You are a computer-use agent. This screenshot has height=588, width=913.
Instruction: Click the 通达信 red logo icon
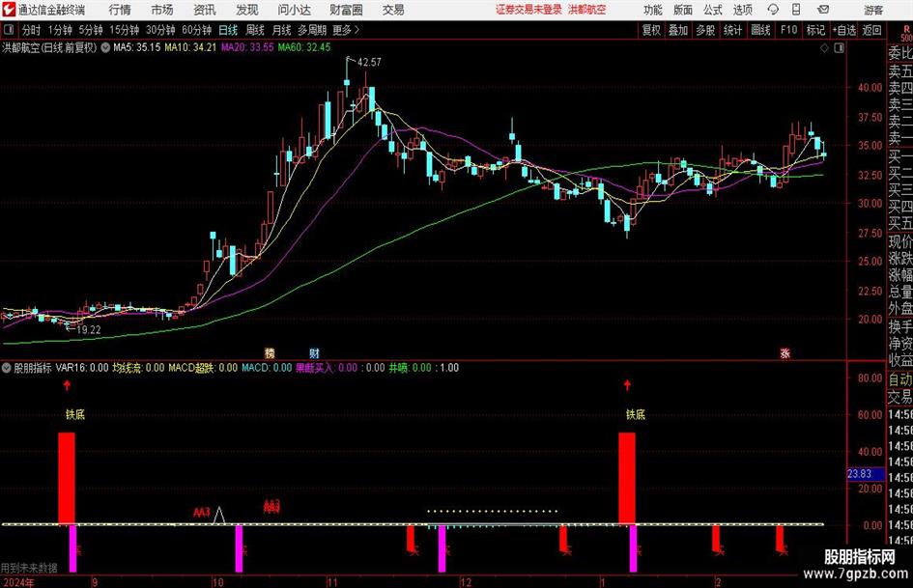[8, 10]
